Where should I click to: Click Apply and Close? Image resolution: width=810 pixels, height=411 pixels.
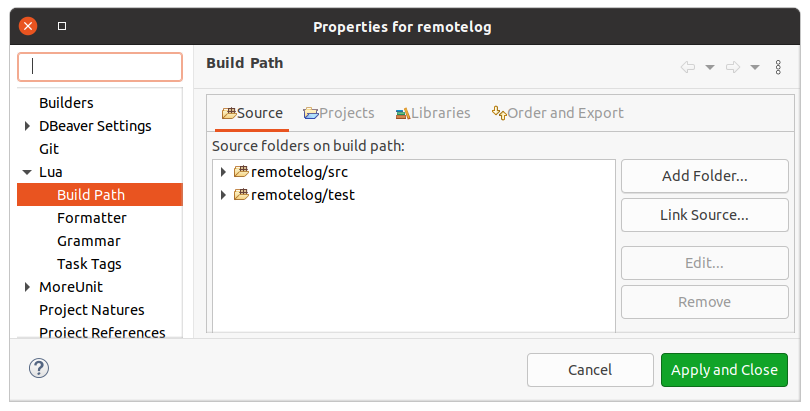point(724,370)
